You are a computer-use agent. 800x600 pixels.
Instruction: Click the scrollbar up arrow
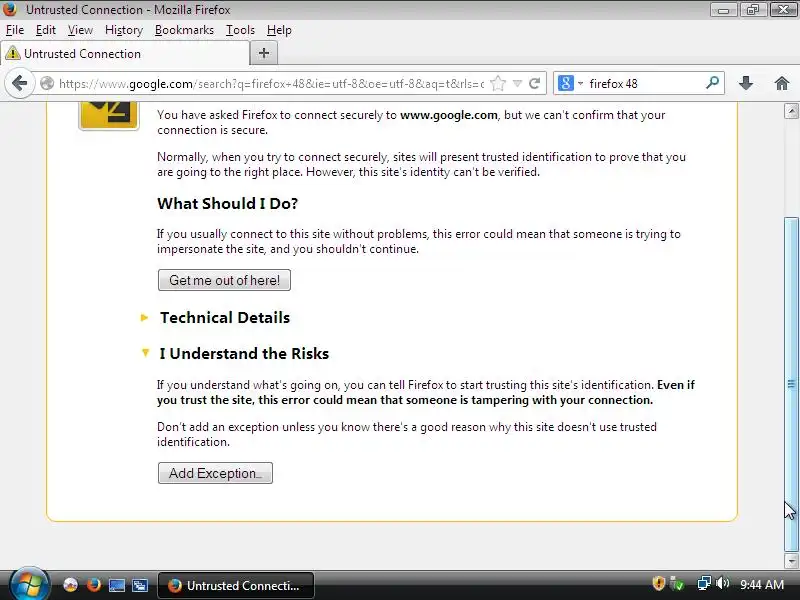(x=791, y=111)
